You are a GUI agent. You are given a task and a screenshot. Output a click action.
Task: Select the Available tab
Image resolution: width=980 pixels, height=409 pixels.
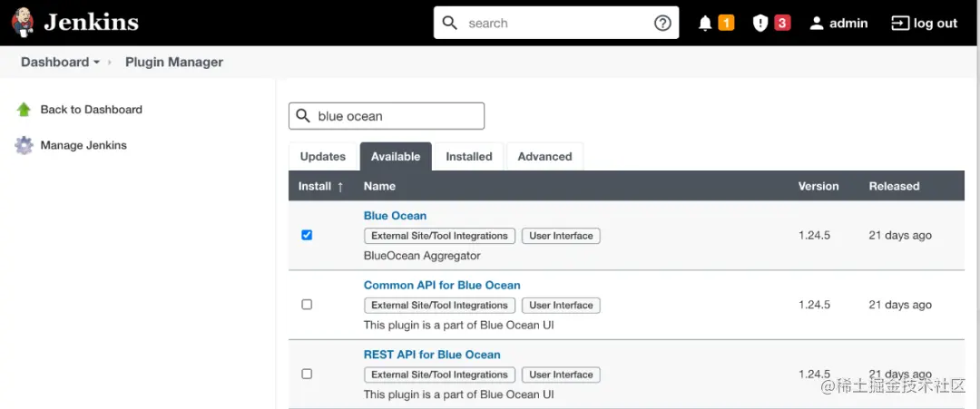pos(396,157)
